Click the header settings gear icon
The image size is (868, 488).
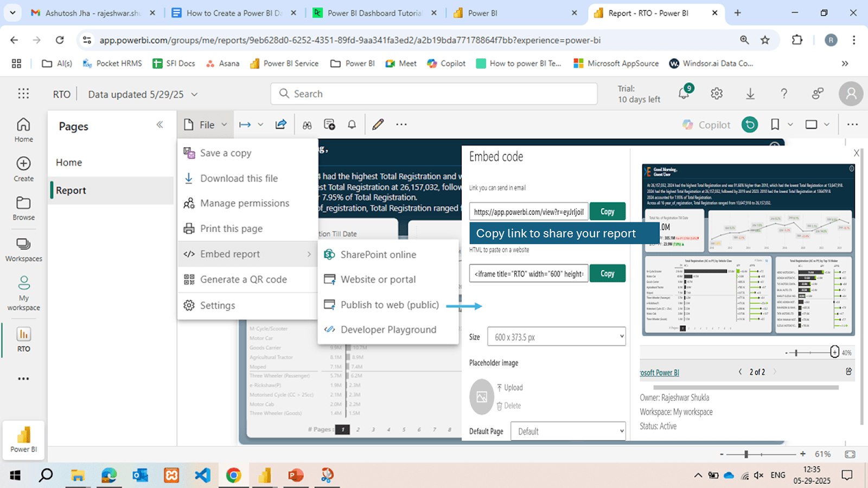(717, 94)
